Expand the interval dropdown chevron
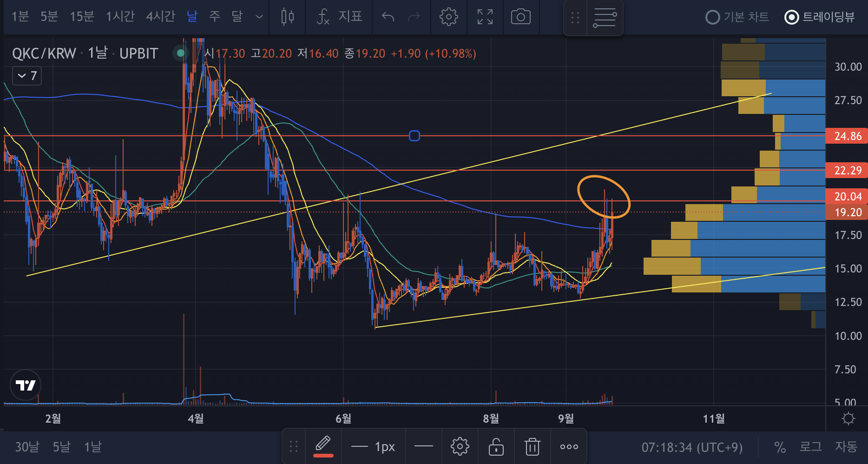 259,17
